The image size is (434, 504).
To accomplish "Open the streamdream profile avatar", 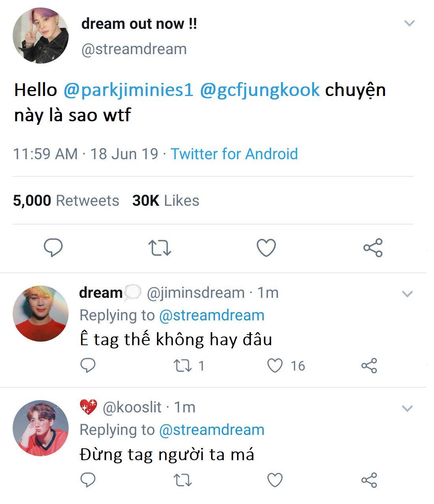I will click(41, 36).
